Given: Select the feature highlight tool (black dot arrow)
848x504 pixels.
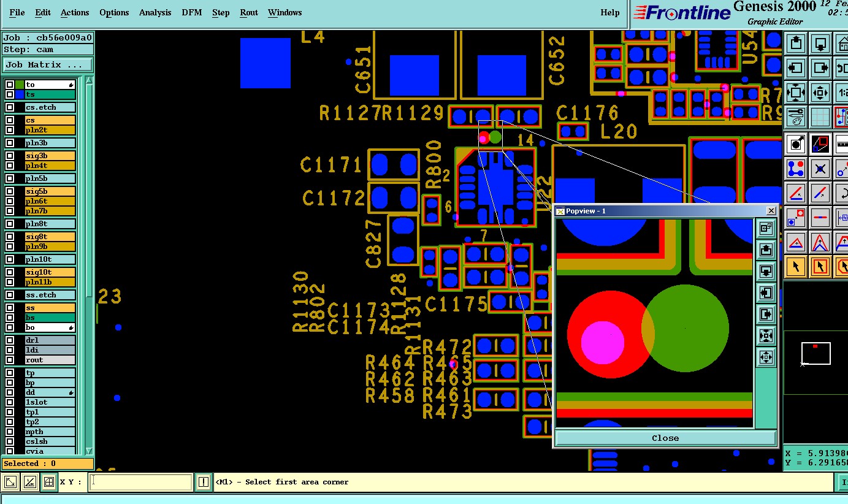Looking at the screenshot, I should [x=796, y=144].
